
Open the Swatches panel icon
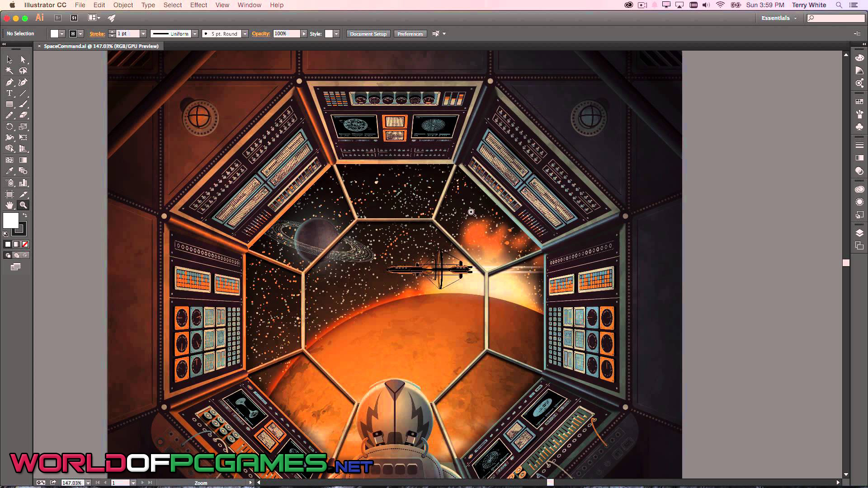tap(859, 102)
